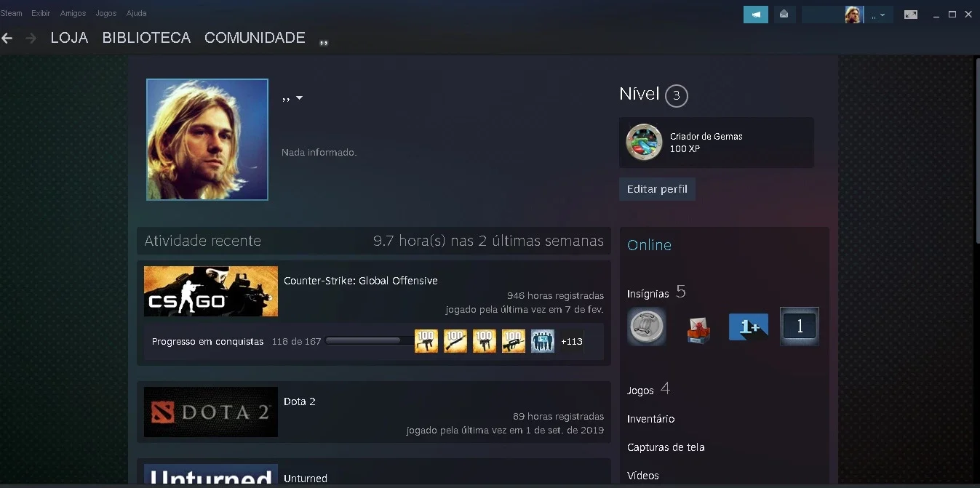Image resolution: width=980 pixels, height=488 pixels.
Task: Open the profile tab next to COMUNIDADE
Action: (324, 42)
